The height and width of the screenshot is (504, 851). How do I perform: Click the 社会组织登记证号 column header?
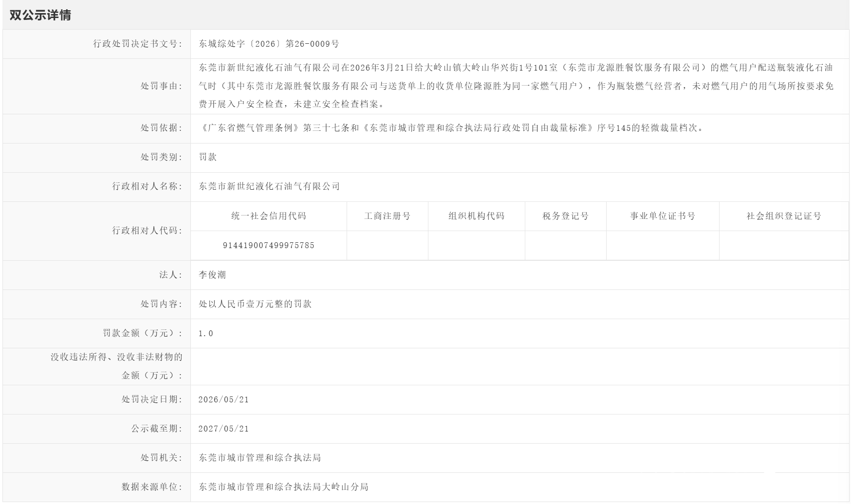[784, 216]
